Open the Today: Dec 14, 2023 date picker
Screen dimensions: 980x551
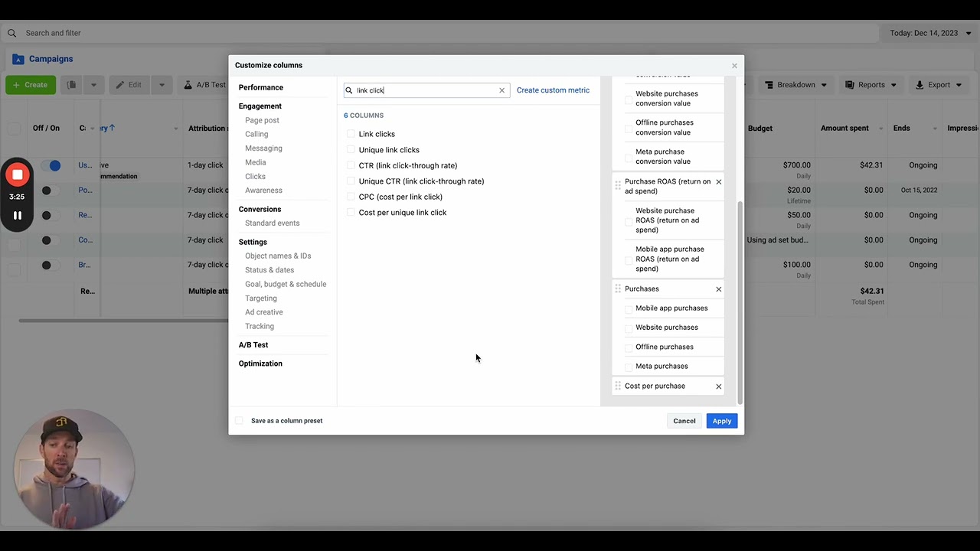929,33
